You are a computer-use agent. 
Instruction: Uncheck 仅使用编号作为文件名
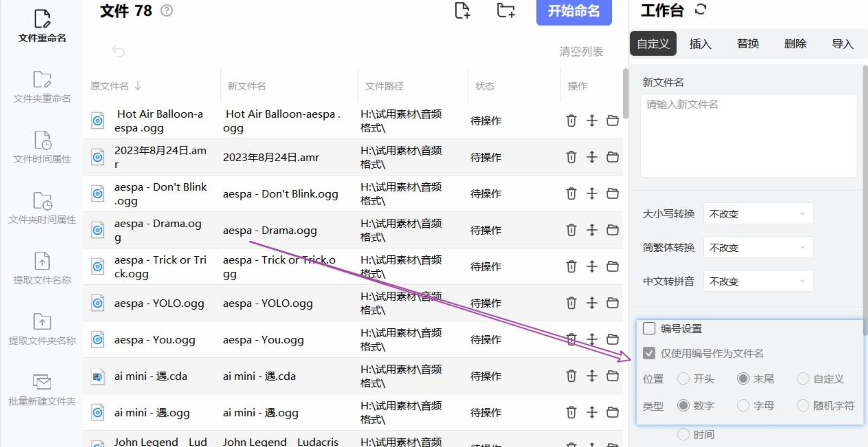coord(649,353)
